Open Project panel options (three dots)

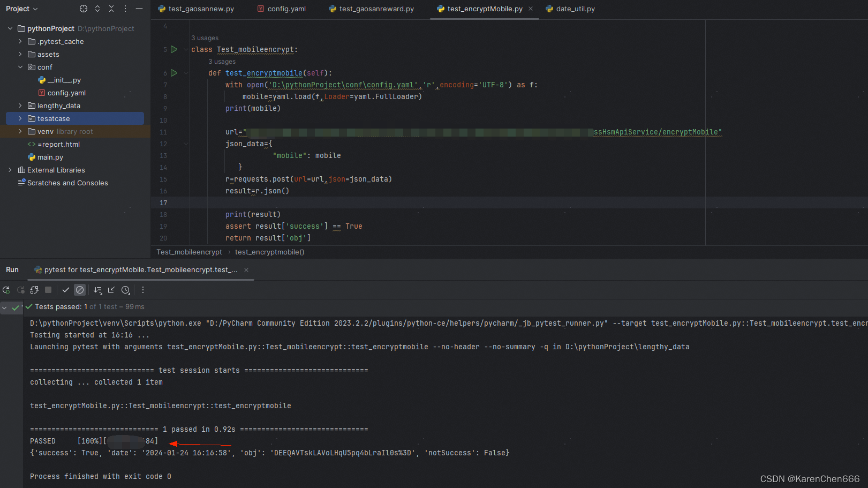125,9
